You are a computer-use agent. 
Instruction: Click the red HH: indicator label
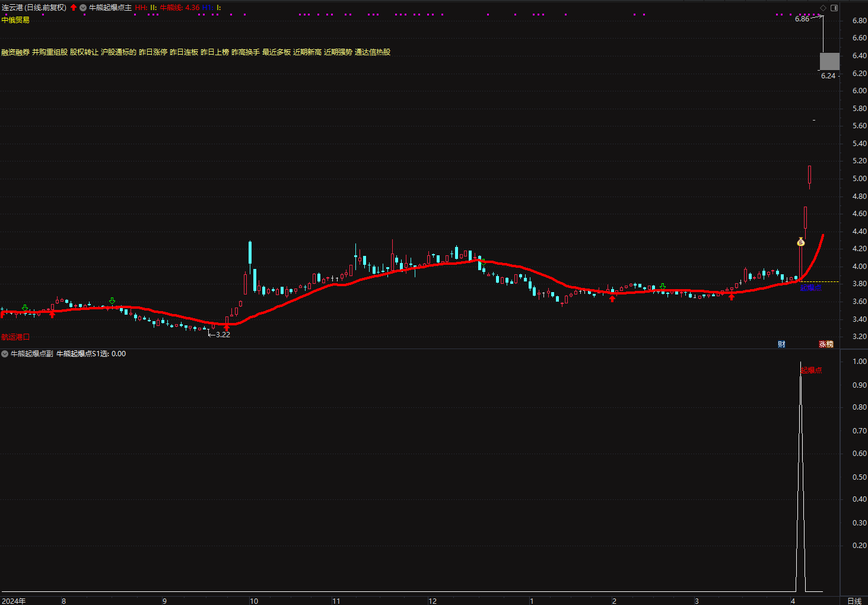pyautogui.click(x=141, y=8)
